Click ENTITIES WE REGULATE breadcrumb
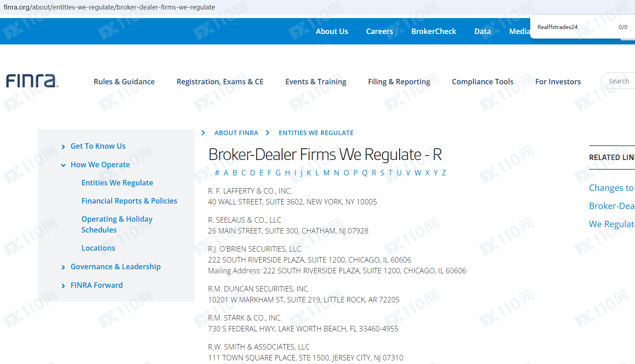Viewport: 635px width, 364px height. click(x=316, y=133)
